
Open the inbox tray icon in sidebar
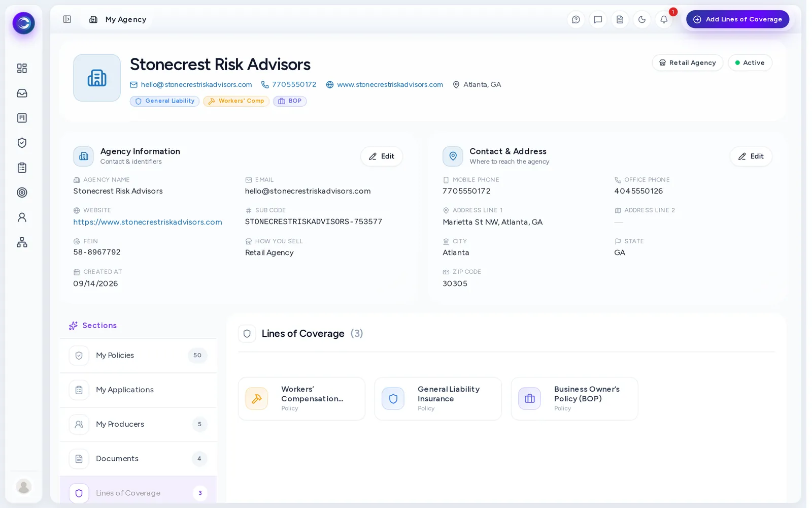click(x=22, y=93)
